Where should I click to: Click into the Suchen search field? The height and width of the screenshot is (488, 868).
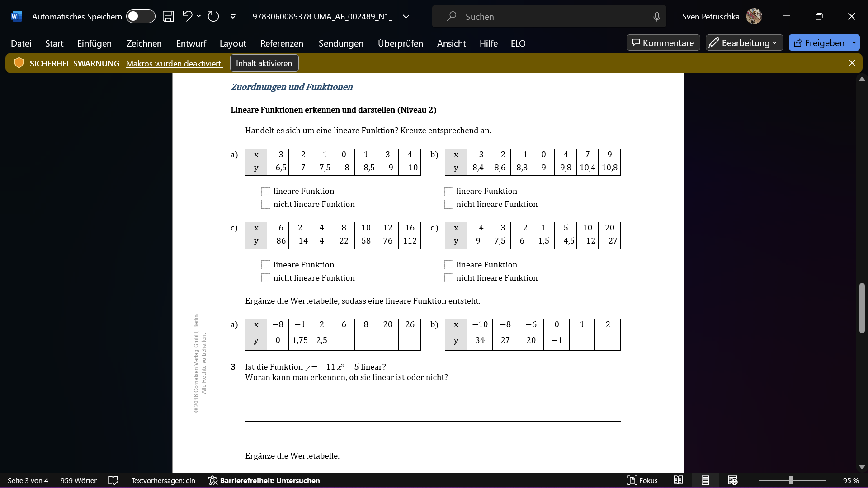(x=549, y=16)
